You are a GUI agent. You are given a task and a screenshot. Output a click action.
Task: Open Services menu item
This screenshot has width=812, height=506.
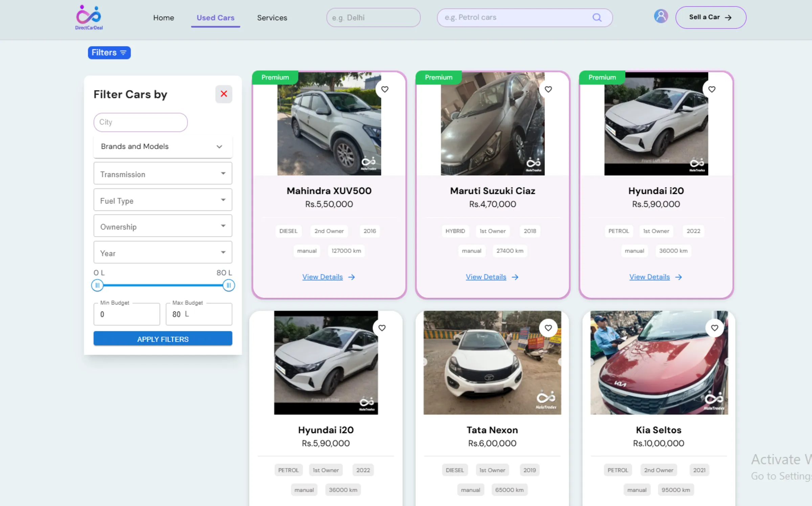[x=272, y=18]
